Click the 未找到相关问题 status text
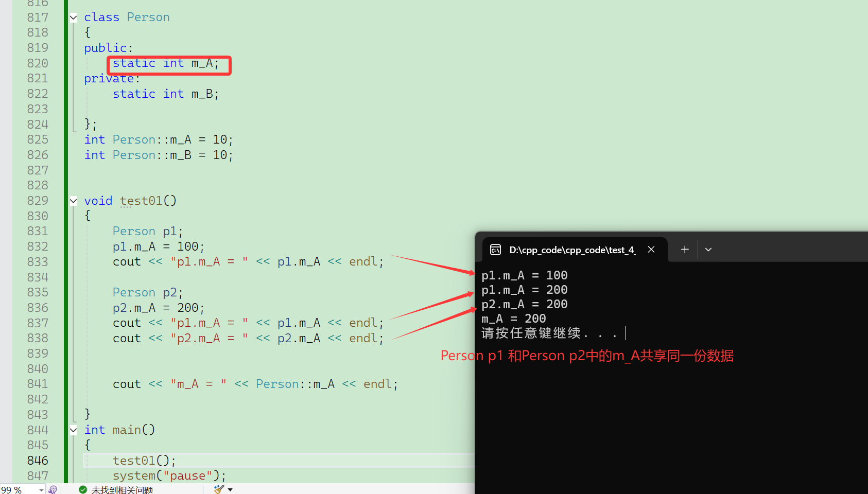This screenshot has height=494, width=868. (122, 490)
